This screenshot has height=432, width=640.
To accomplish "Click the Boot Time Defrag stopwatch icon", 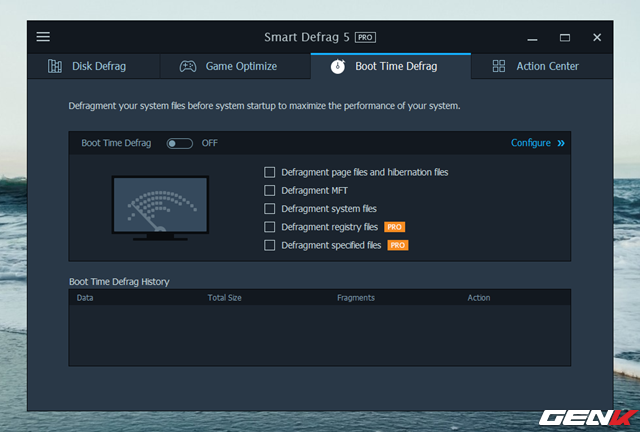I will click(338, 66).
